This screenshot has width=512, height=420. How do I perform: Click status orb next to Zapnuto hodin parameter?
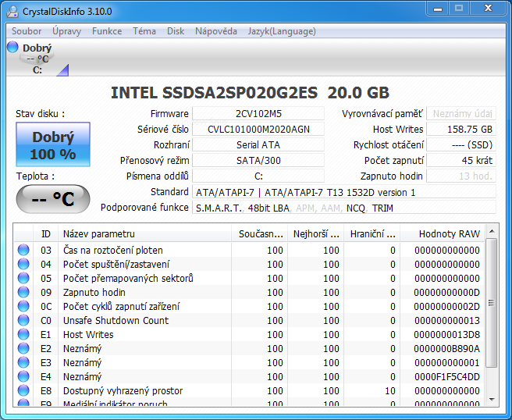click(23, 293)
